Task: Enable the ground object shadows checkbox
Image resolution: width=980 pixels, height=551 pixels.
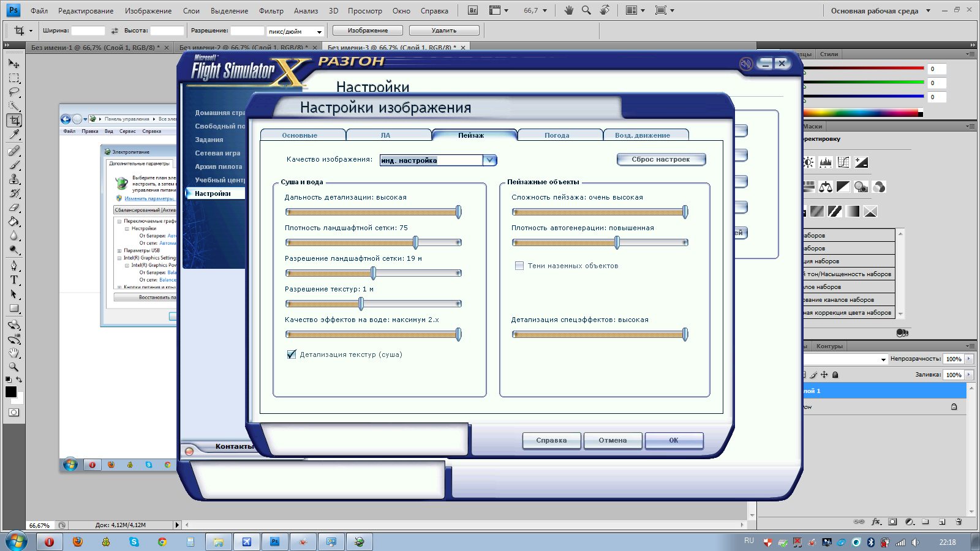Action: pyautogui.click(x=519, y=266)
